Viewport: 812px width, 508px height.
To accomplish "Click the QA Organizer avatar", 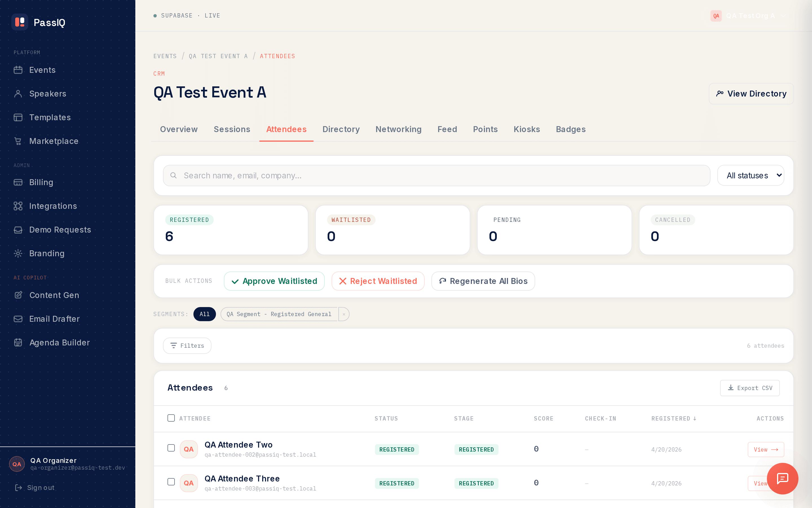I will (17, 464).
